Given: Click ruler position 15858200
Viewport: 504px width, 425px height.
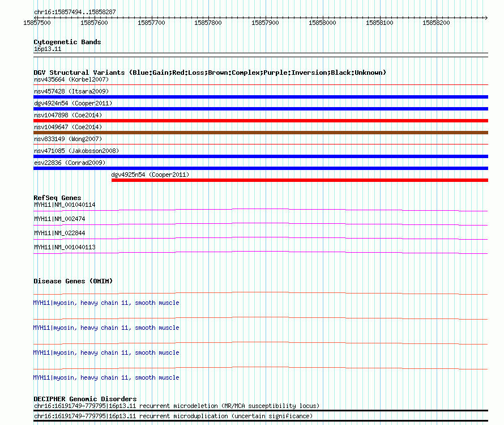Looking at the screenshot, I should (436, 23).
